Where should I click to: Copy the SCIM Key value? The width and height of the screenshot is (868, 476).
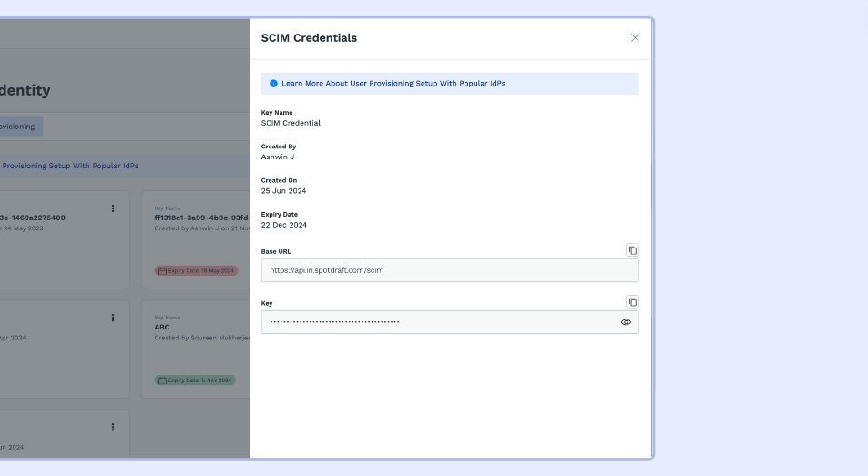[632, 302]
